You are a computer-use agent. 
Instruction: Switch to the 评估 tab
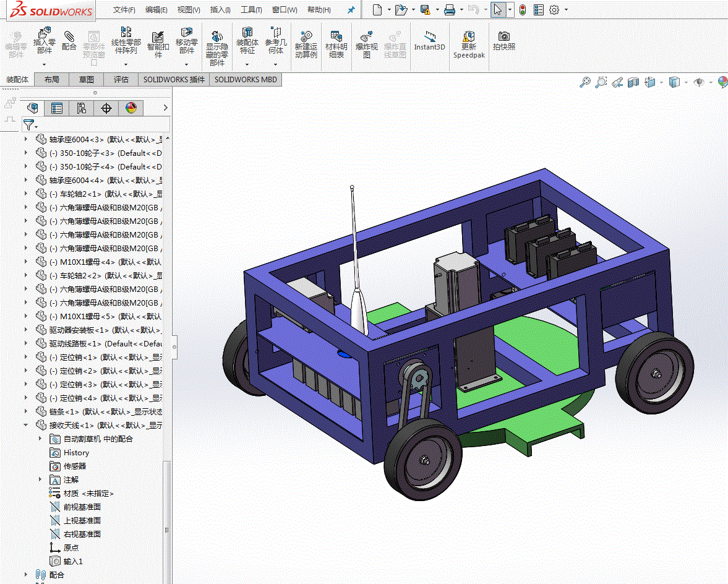pos(121,79)
